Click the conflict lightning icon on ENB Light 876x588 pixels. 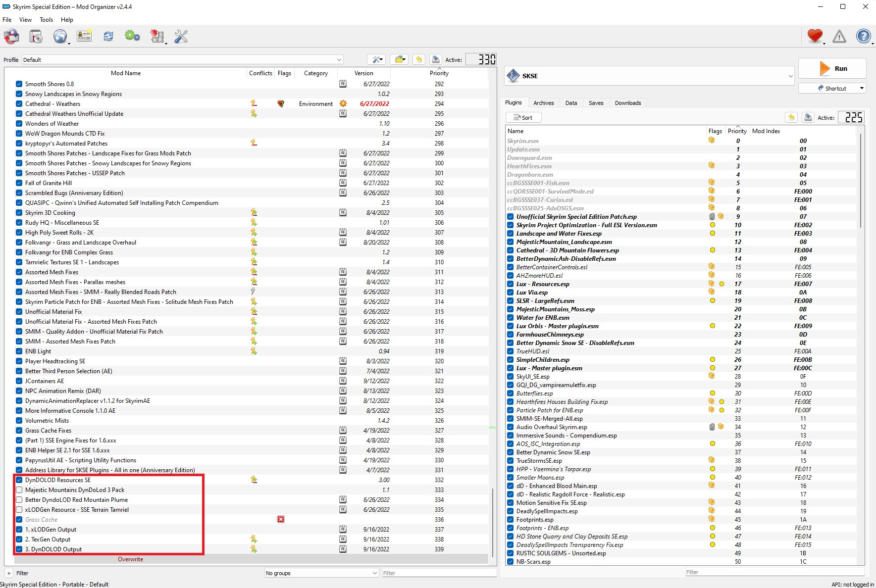(x=254, y=351)
